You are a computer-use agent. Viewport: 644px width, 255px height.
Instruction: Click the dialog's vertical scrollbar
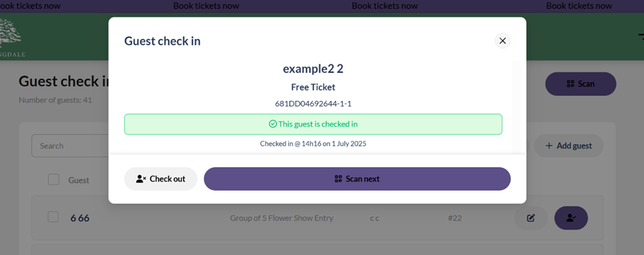point(517,107)
